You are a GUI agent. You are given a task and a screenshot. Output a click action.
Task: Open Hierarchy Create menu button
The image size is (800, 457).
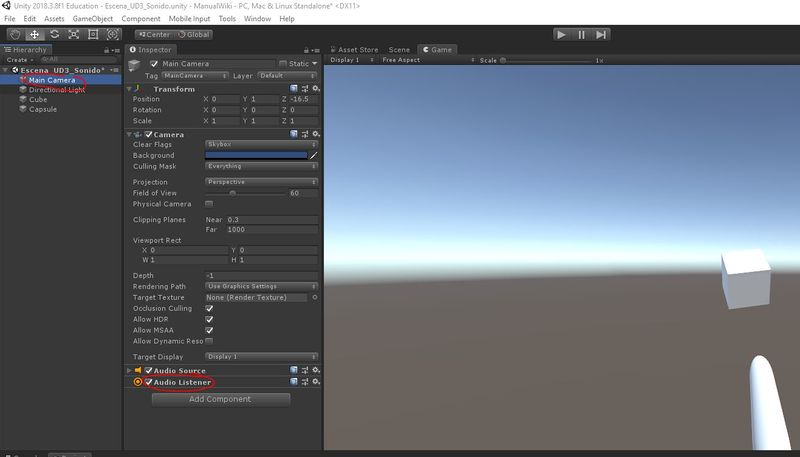click(x=19, y=60)
